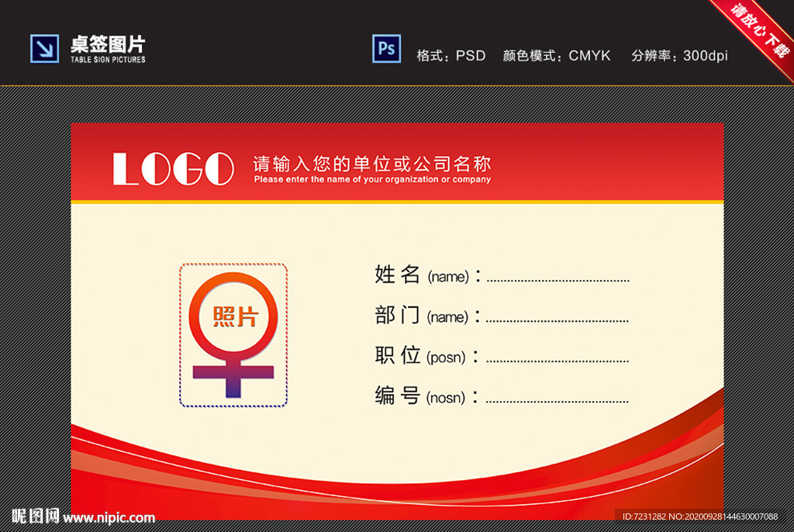Click the 编号 number label

[x=395, y=397]
